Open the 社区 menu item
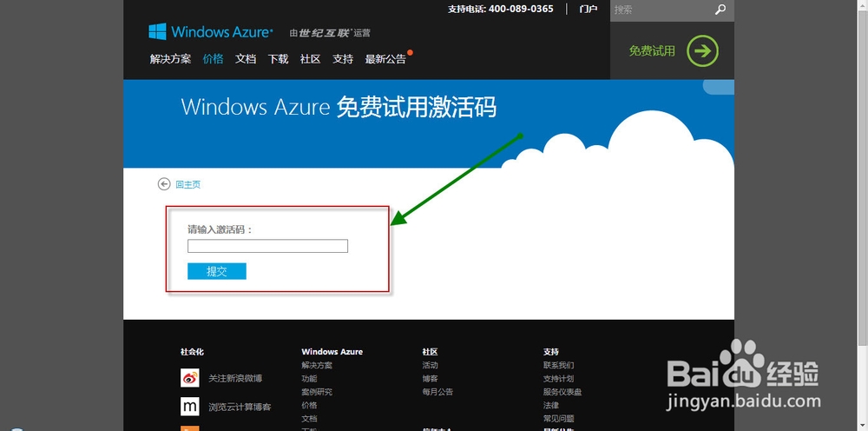Image resolution: width=868 pixels, height=431 pixels. pyautogui.click(x=311, y=59)
